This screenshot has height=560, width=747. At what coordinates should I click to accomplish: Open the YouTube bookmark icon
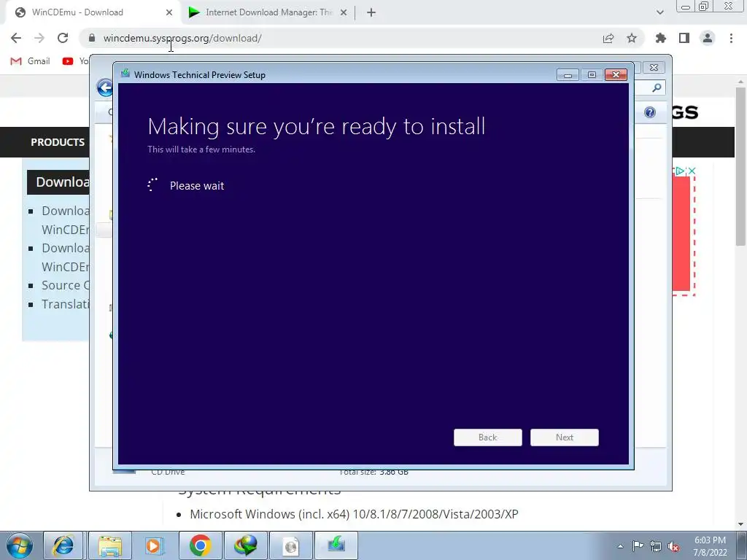(68, 61)
